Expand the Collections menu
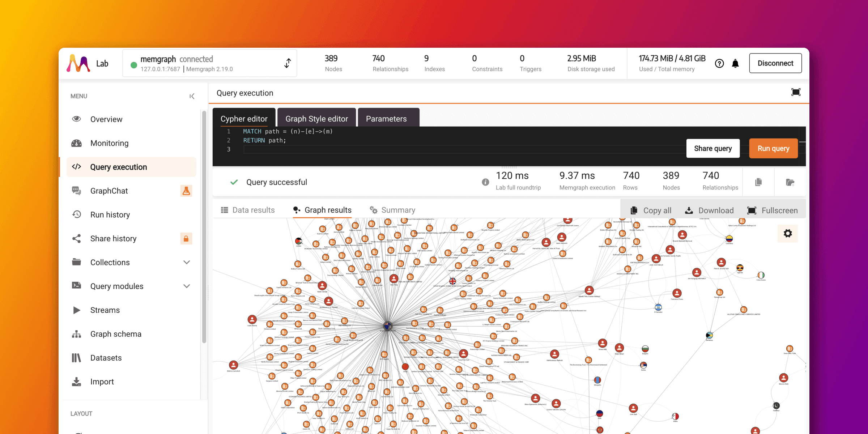 click(x=187, y=262)
